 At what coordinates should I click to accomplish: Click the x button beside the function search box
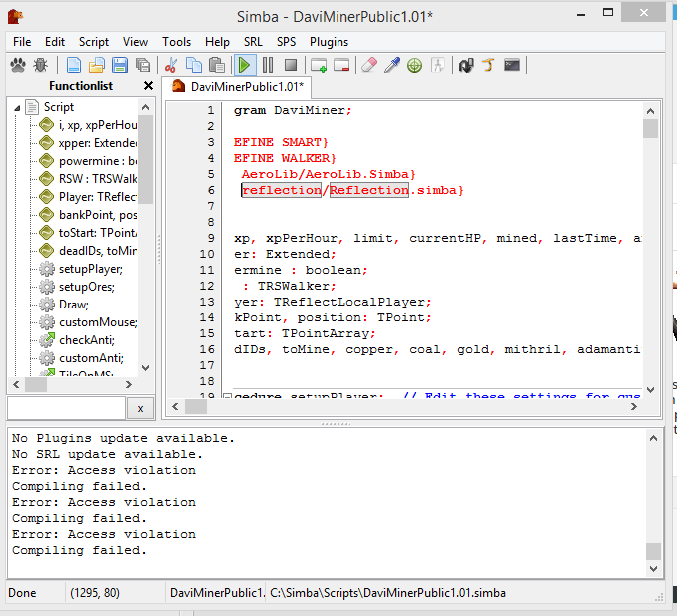pos(141,408)
